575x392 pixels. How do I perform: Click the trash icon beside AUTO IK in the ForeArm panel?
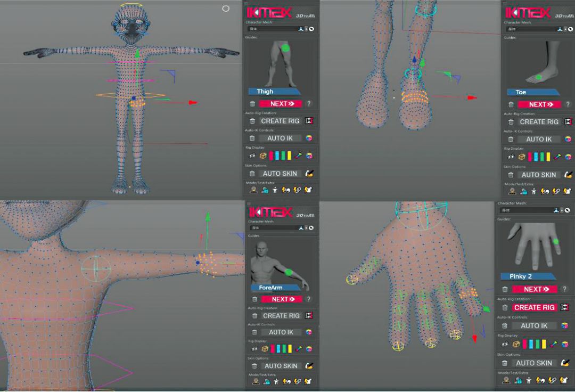pos(254,332)
